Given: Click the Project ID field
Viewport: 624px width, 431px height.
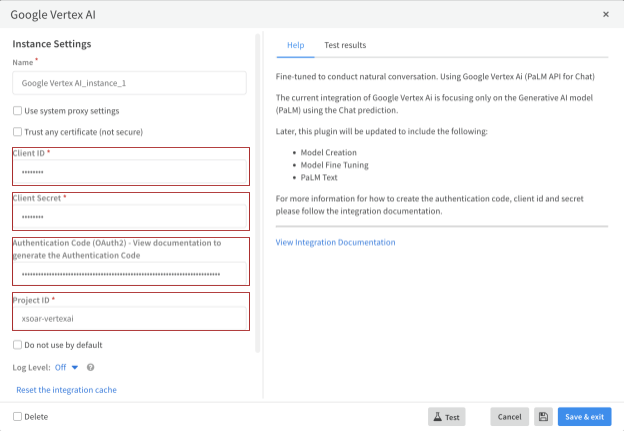Looking at the screenshot, I should point(129,318).
